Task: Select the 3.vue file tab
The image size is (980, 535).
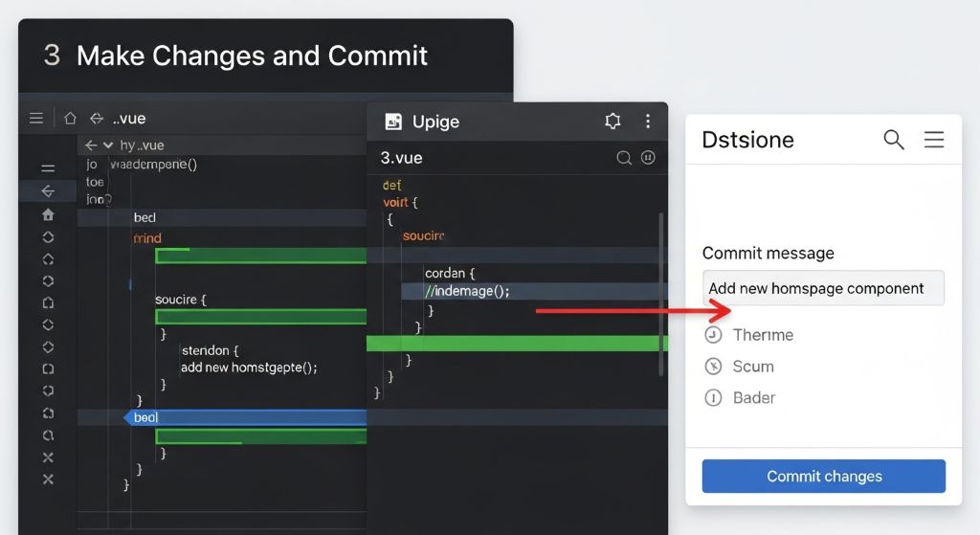Action: 401,158
